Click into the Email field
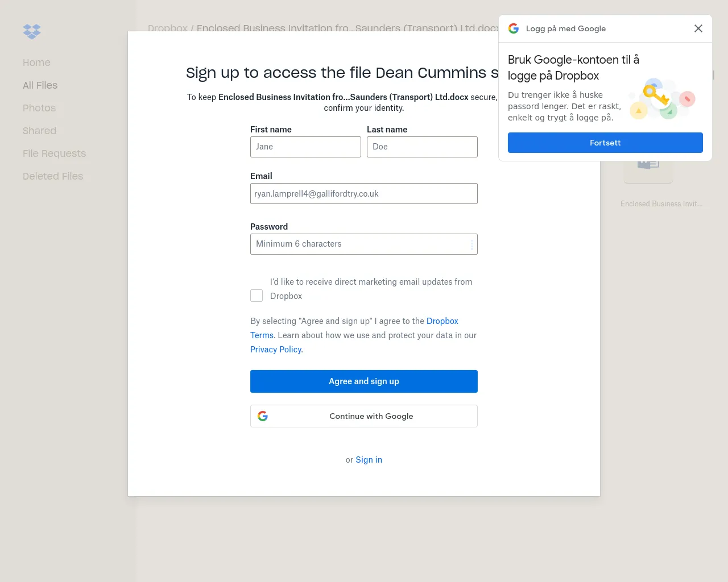 point(364,194)
